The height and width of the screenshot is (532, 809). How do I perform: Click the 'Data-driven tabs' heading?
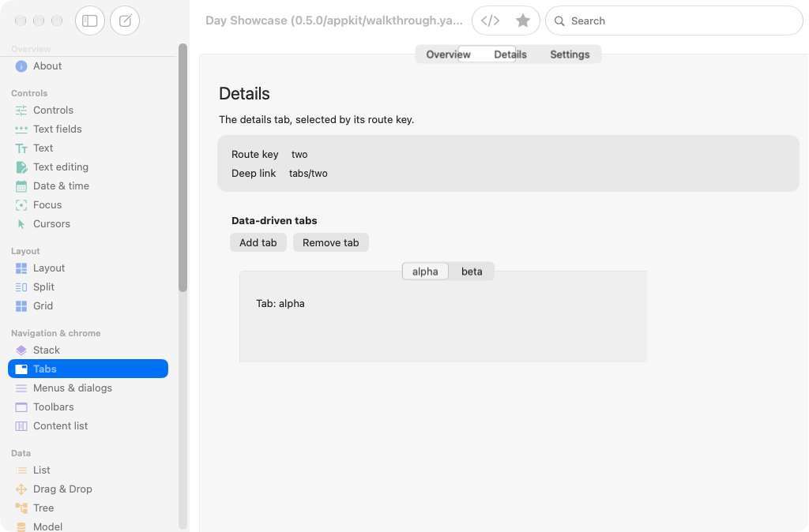[274, 221]
